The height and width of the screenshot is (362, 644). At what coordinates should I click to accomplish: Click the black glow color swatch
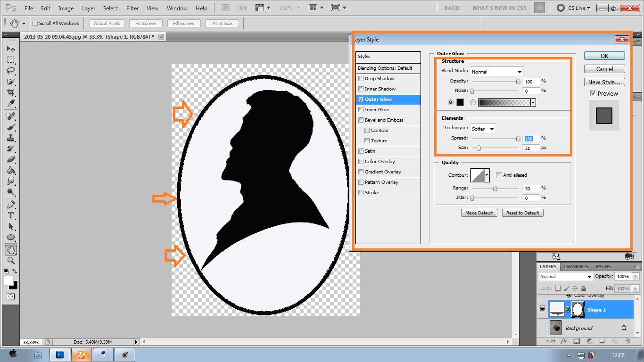tap(460, 102)
